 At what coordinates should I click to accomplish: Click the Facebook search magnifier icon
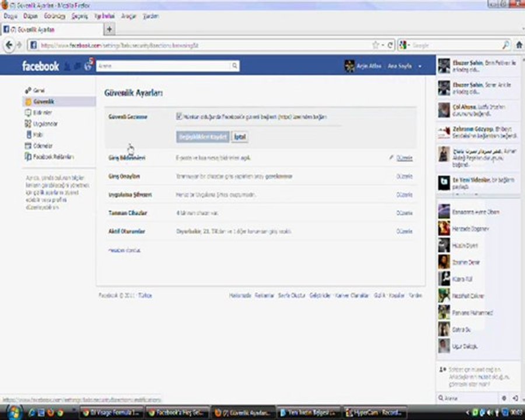(x=235, y=66)
